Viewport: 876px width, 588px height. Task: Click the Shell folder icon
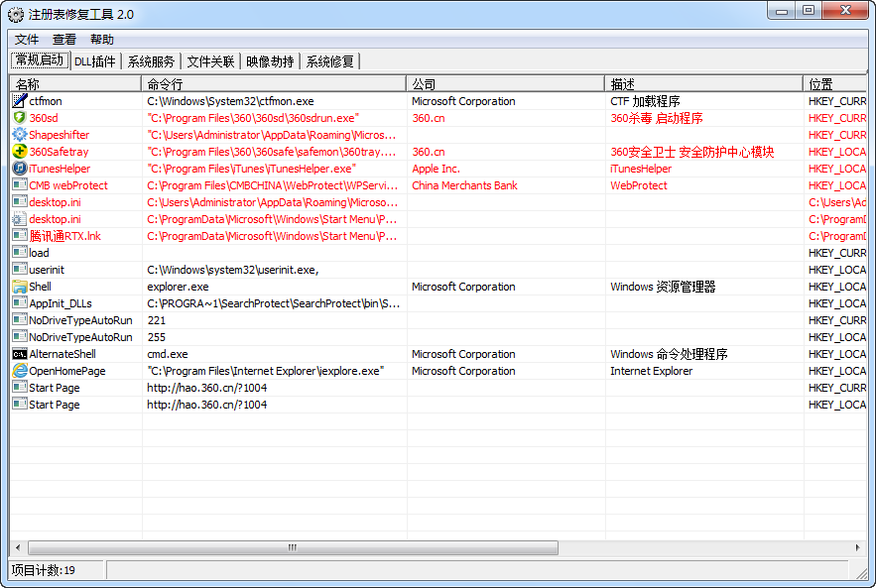(x=20, y=287)
